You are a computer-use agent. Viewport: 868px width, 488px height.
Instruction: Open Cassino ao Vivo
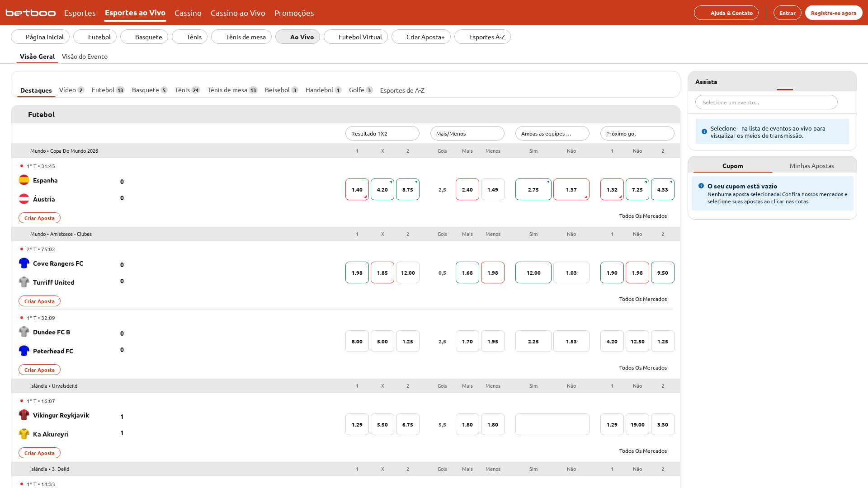pyautogui.click(x=238, y=13)
